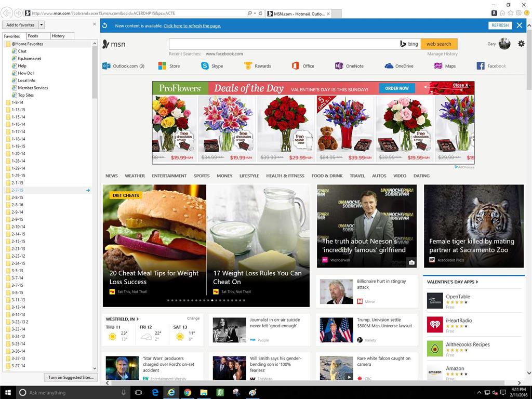This screenshot has width=532, height=399.
Task: Click the 'Click here to refresh the page' link
Action: [x=192, y=26]
